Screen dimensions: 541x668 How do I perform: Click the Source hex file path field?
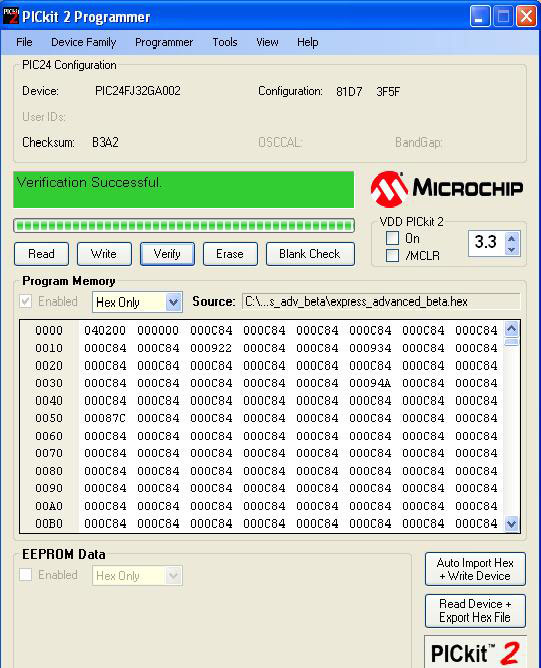[x=381, y=302]
